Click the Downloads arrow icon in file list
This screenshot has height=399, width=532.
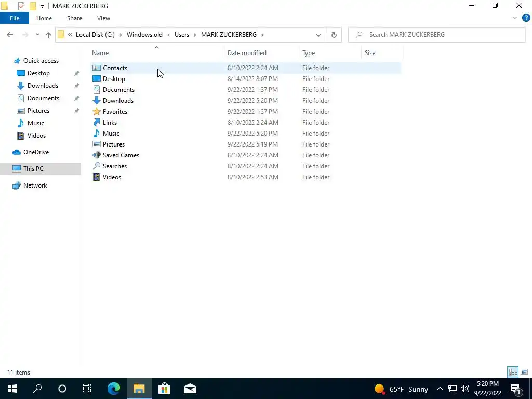(x=96, y=100)
